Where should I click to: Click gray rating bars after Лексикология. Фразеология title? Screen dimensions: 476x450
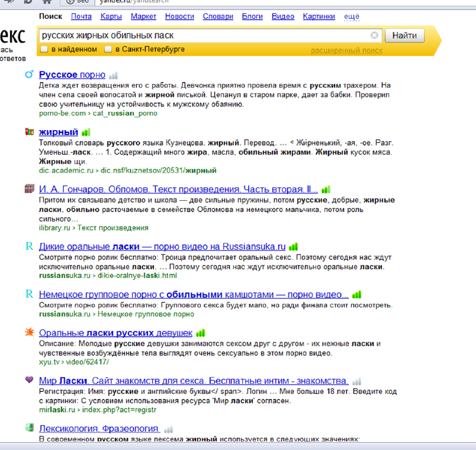pos(168,429)
